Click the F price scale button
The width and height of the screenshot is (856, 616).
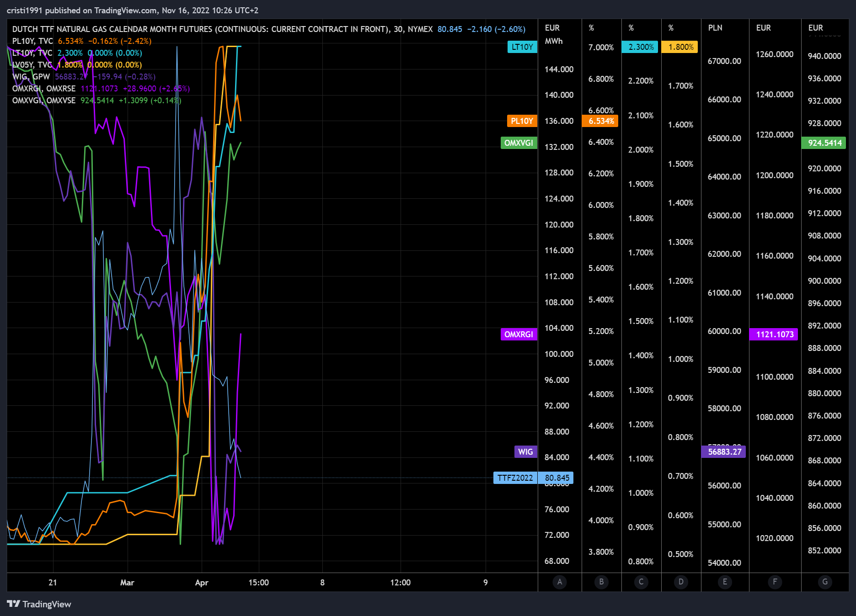pos(775,582)
